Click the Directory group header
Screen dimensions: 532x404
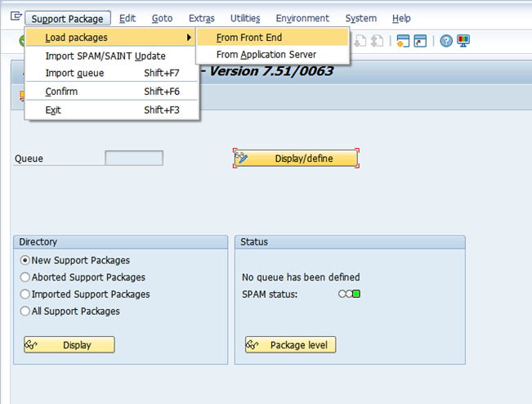[120, 242]
